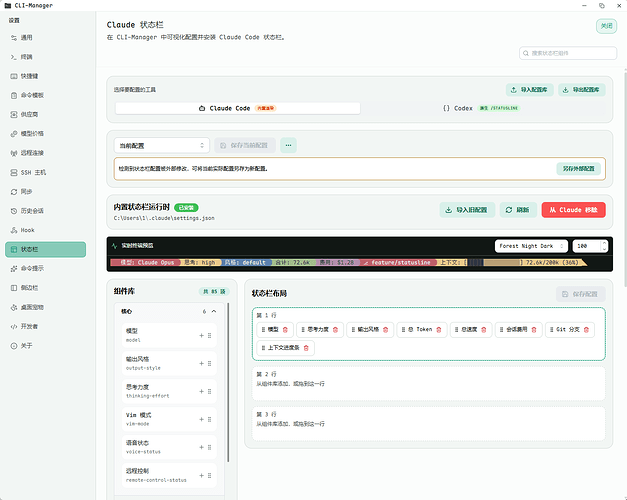Go to 快捷键 shortcuts settings

[x=45, y=76]
